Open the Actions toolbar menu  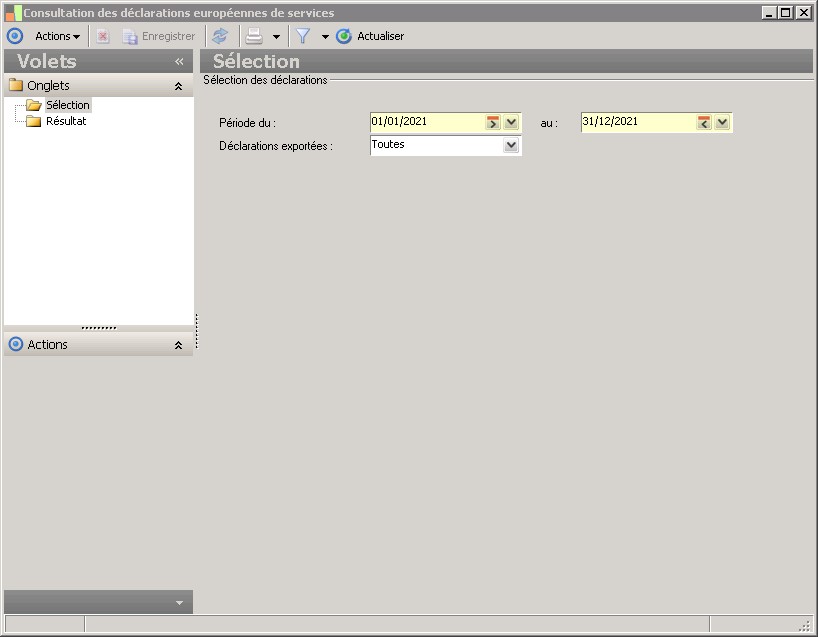(57, 36)
